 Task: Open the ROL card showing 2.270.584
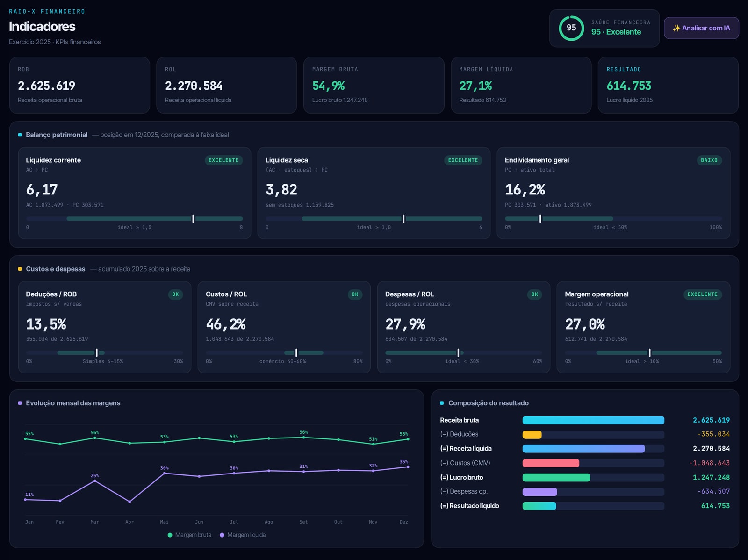pos(227,85)
